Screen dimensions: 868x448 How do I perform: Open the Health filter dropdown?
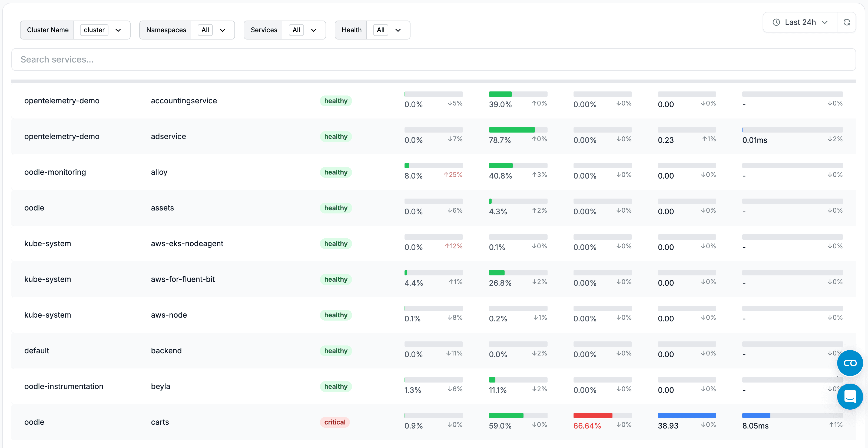pyautogui.click(x=398, y=30)
